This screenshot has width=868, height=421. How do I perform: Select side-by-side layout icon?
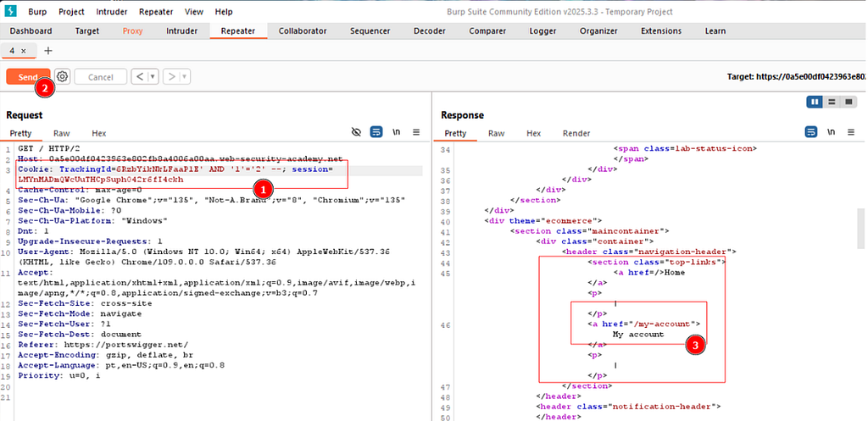pos(815,102)
